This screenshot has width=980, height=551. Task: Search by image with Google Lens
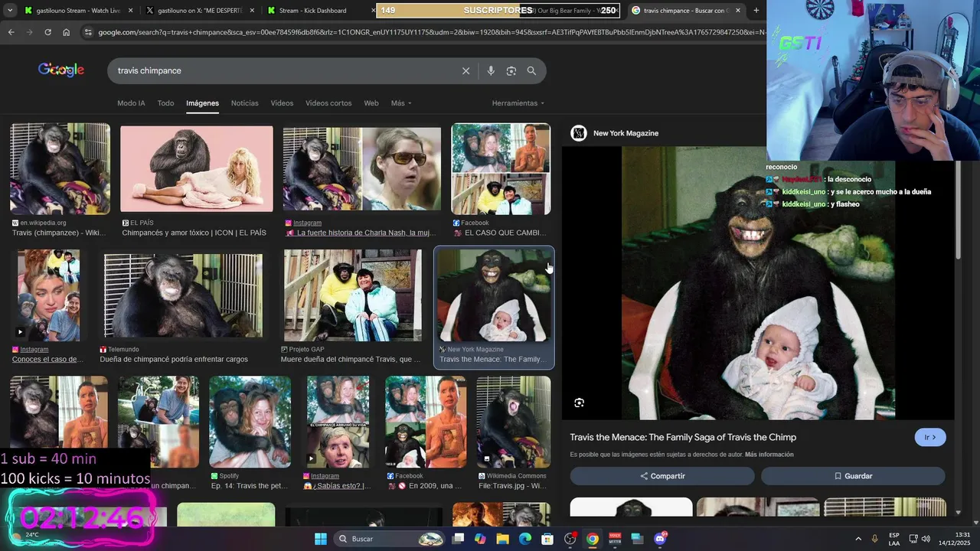511,70
